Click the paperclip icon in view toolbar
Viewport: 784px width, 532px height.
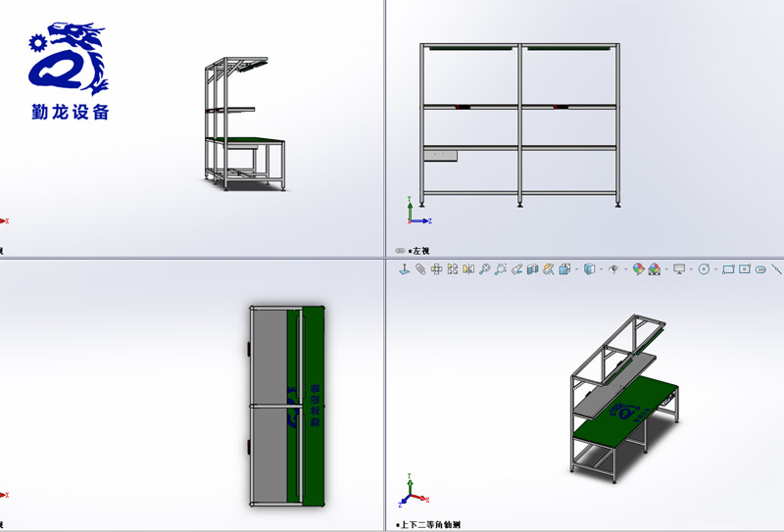pyautogui.click(x=420, y=268)
